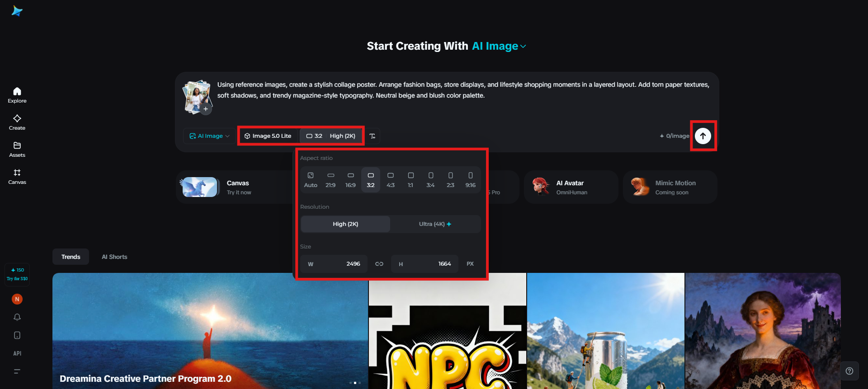Image resolution: width=868 pixels, height=389 pixels.
Task: Open the Explore page from sidebar
Action: pyautogui.click(x=17, y=95)
